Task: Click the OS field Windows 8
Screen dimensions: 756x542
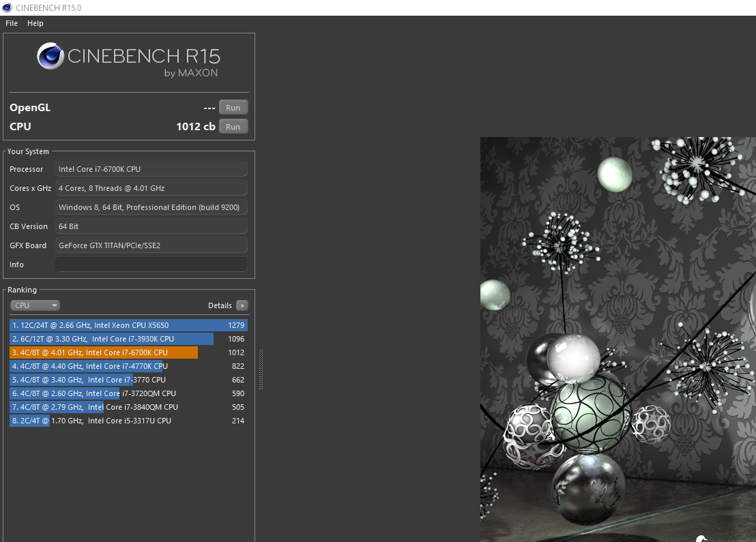Action: click(151, 207)
